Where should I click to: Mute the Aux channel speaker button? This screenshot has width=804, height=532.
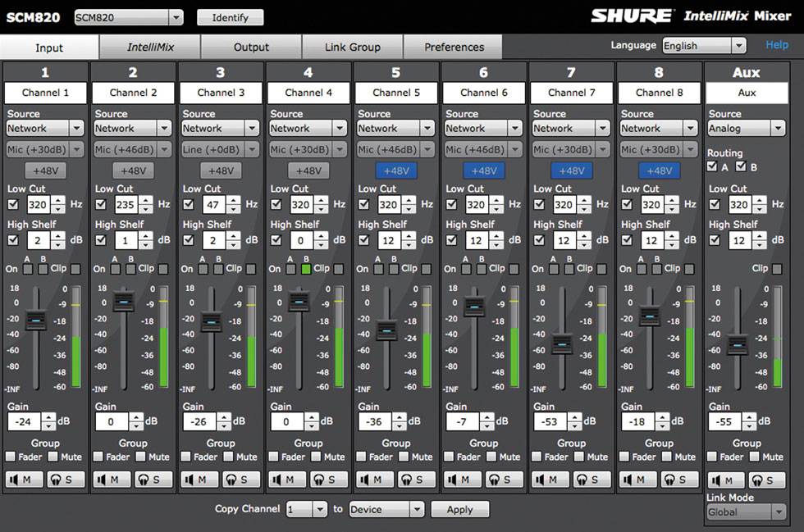726,480
